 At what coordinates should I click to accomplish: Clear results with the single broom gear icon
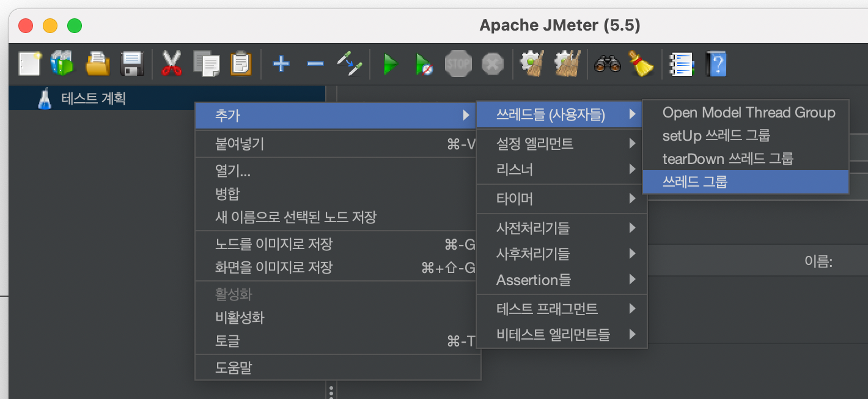532,63
